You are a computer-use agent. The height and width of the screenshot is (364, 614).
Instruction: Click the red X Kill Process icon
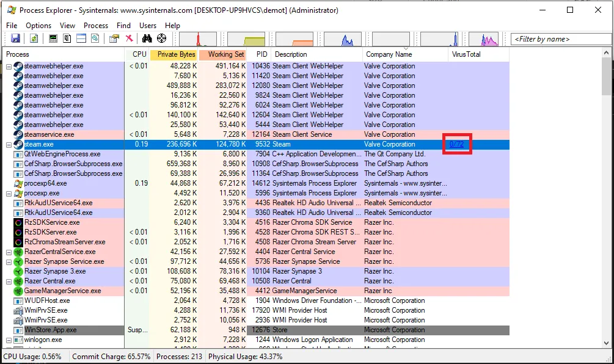(130, 38)
